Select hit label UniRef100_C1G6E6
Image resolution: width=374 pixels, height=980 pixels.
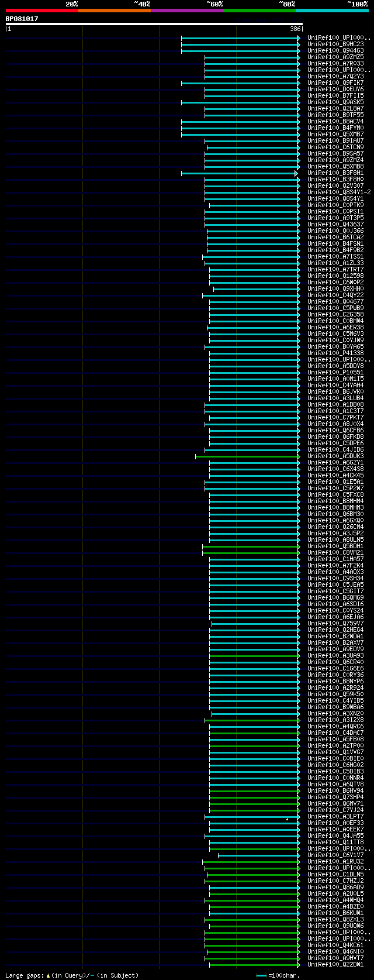[335, 668]
